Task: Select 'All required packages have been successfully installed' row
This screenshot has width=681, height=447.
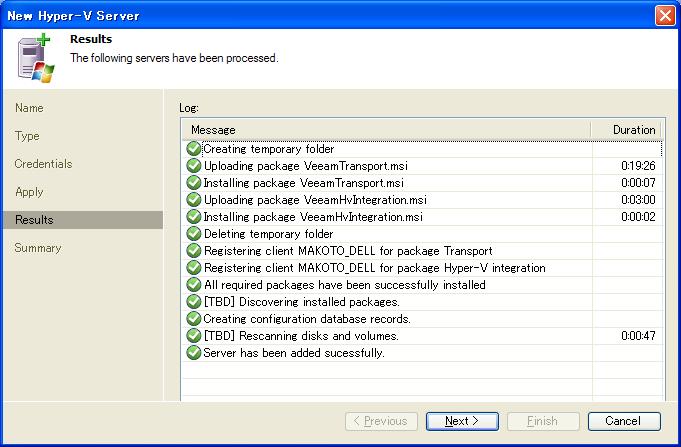Action: pyautogui.click(x=423, y=285)
